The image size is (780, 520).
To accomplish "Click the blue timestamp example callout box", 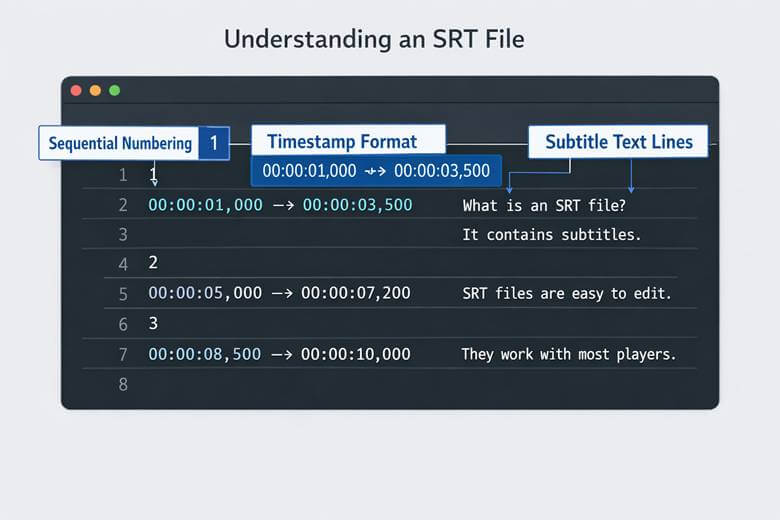I will [x=375, y=171].
